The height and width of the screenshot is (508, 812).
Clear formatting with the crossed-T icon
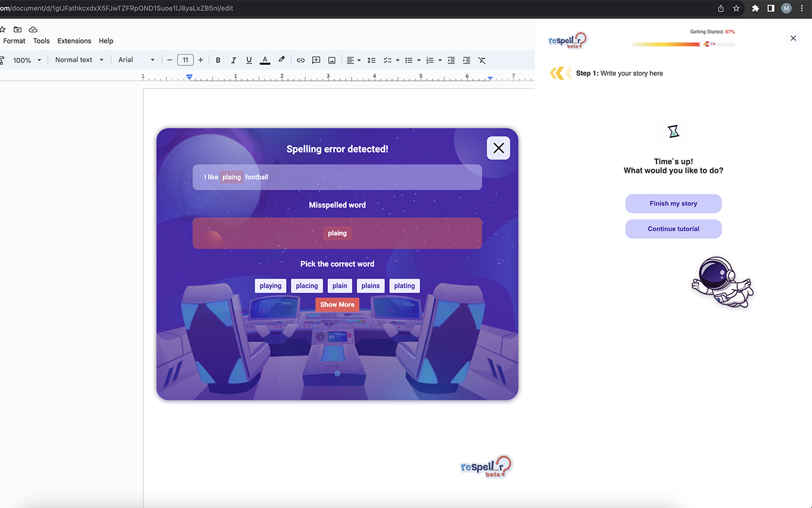pyautogui.click(x=482, y=60)
